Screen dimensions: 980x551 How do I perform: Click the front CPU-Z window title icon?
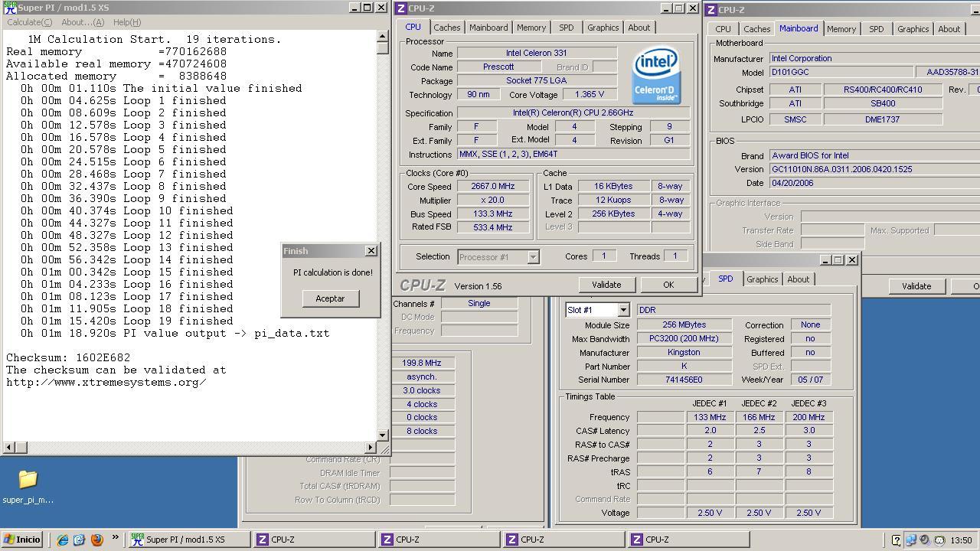pyautogui.click(x=402, y=8)
